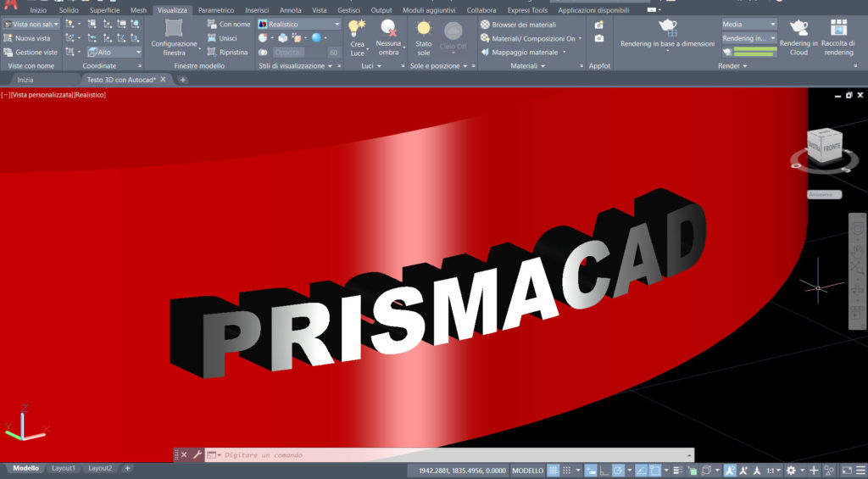
Task: Select the Unisci viewports tool
Action: click(222, 38)
